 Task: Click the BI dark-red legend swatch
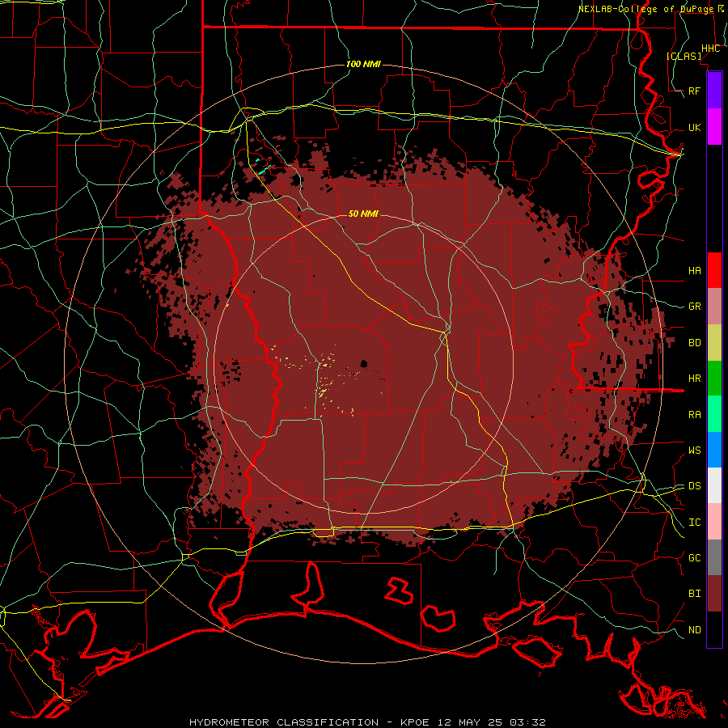[714, 594]
